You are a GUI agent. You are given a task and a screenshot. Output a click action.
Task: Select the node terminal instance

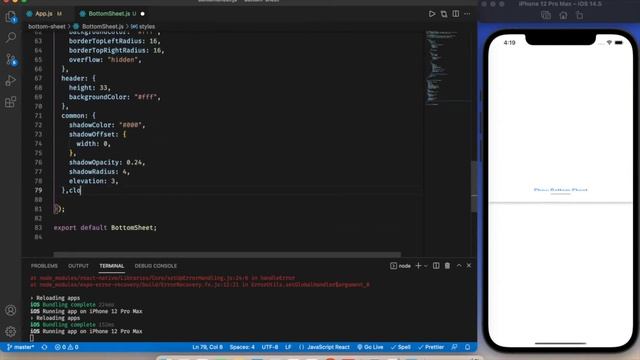tap(400, 266)
